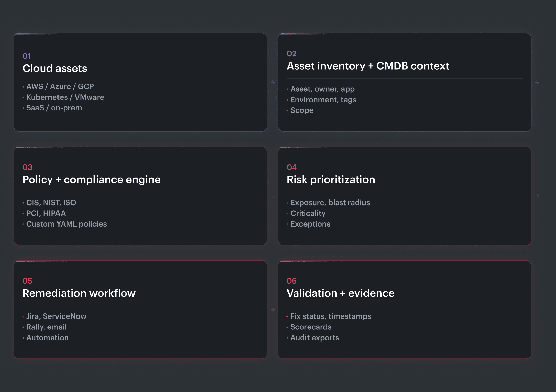Open the Cloud assets card heading
Viewport: 556px width, 392px height.
tap(55, 68)
